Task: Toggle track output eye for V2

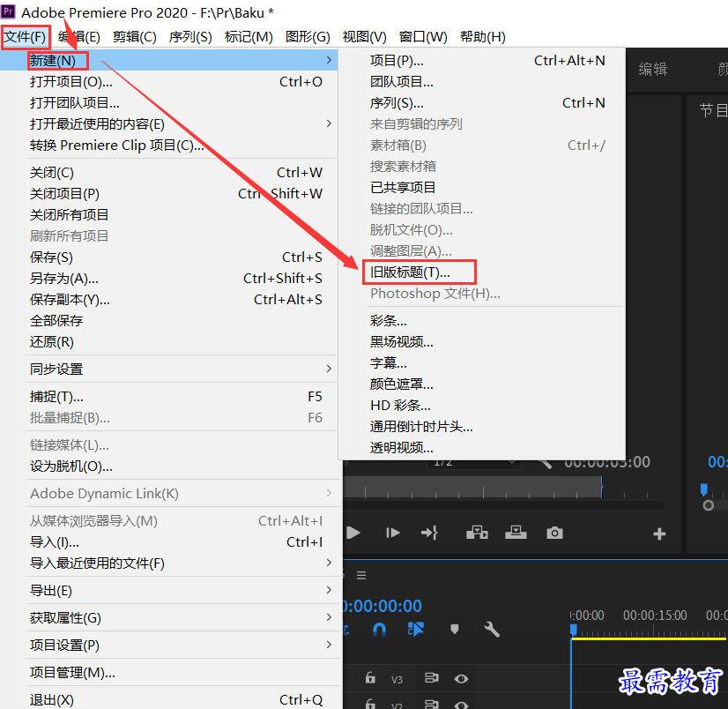Action: coord(461,705)
